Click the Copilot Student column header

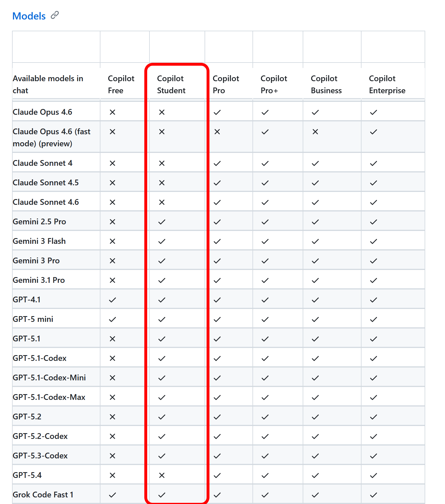point(171,84)
